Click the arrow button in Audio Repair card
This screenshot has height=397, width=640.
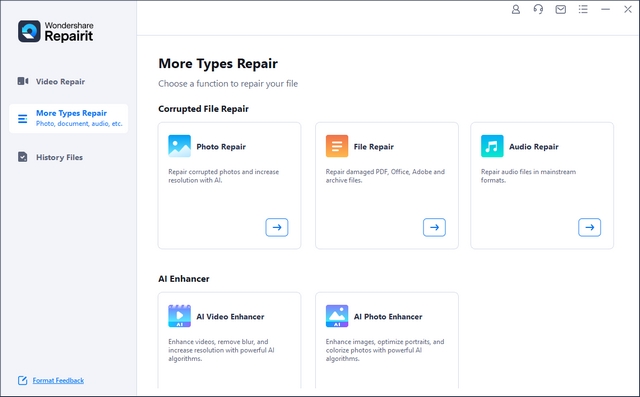click(589, 227)
